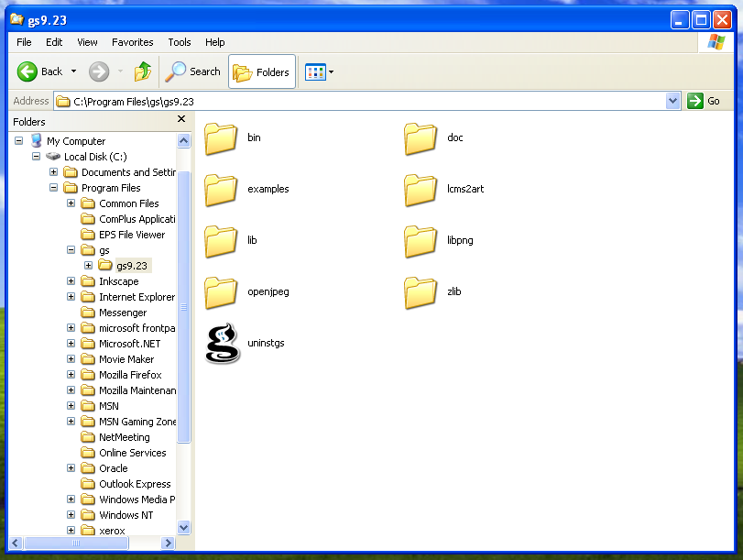Open the File menu

click(x=24, y=42)
